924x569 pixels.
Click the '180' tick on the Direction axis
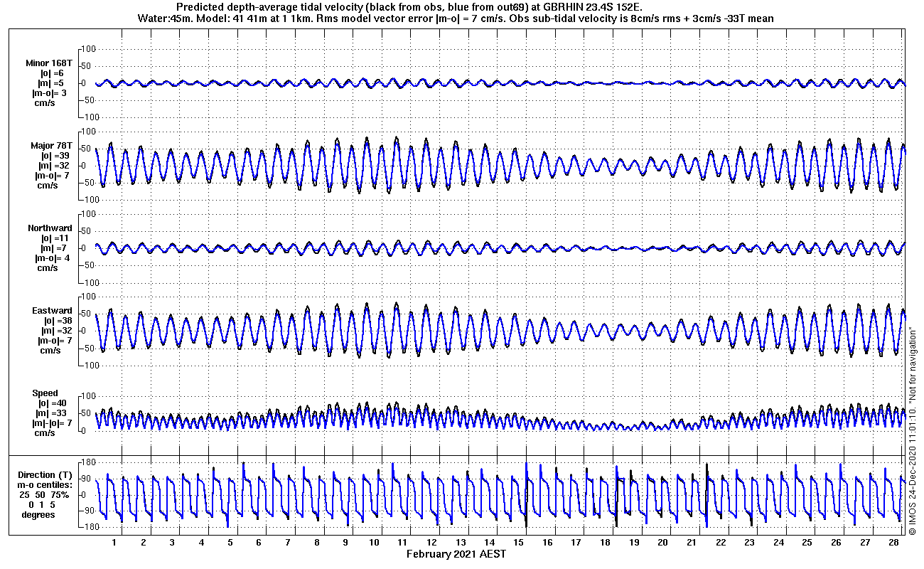coord(89,463)
